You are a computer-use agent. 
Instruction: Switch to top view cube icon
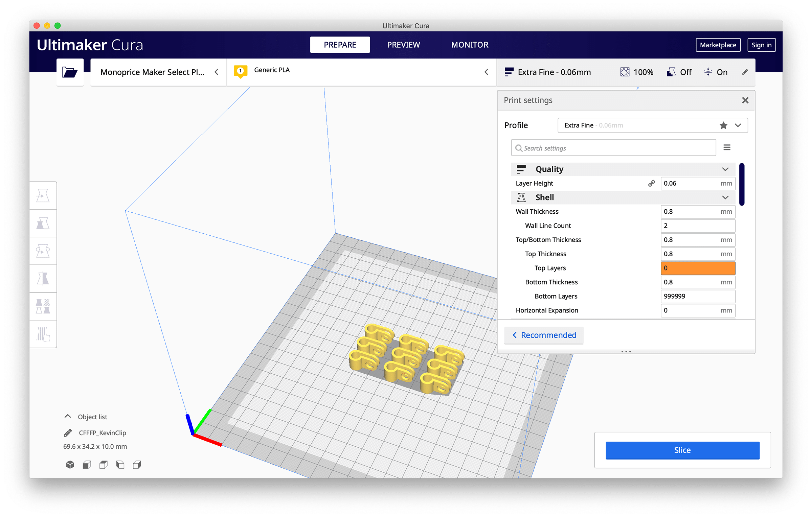click(104, 465)
